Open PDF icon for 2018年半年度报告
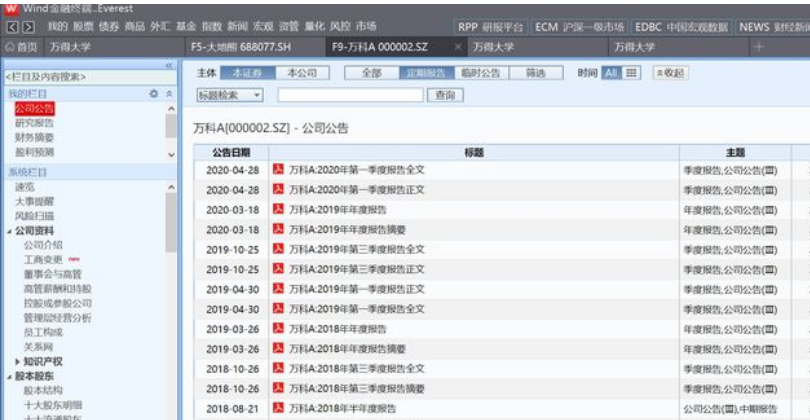The image size is (810, 420). [278, 408]
